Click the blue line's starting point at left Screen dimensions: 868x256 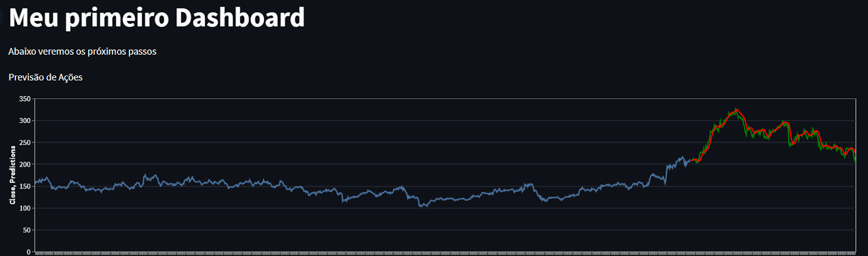36,182
